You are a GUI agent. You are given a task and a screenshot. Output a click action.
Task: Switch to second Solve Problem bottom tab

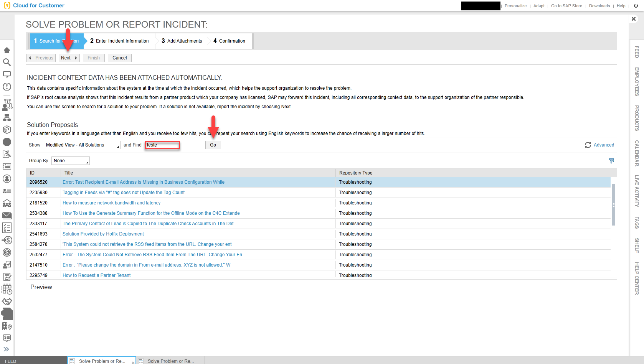click(x=171, y=361)
